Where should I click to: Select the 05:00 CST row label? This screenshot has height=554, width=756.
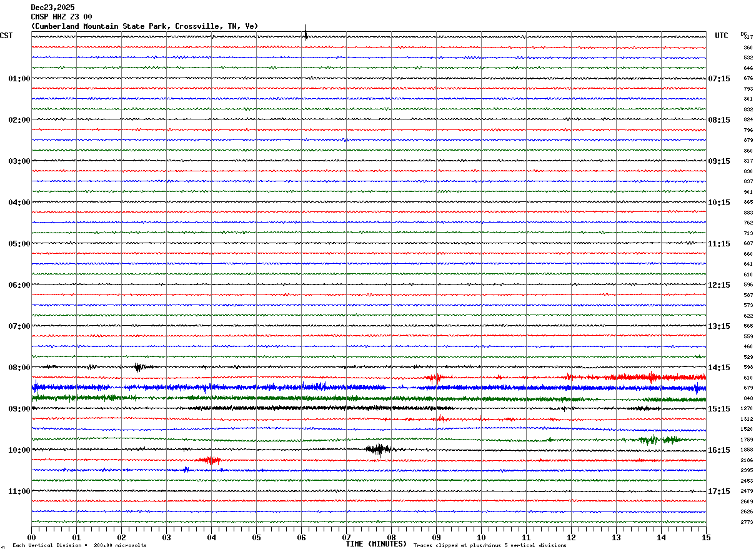(x=19, y=244)
